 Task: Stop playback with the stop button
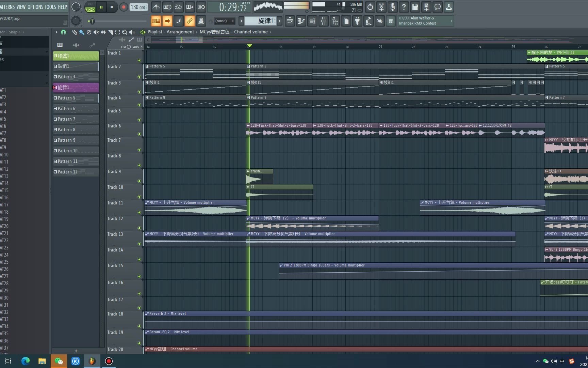pos(112,7)
